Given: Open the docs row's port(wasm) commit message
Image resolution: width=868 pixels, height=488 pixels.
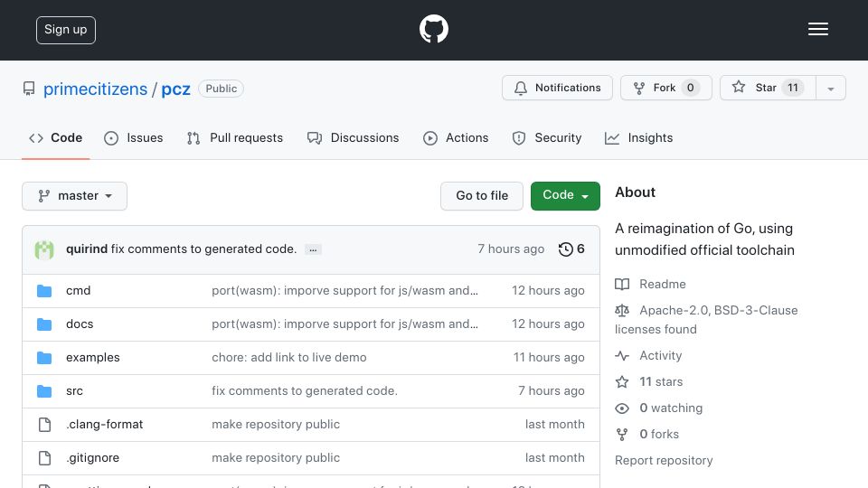Looking at the screenshot, I should pyautogui.click(x=344, y=324).
